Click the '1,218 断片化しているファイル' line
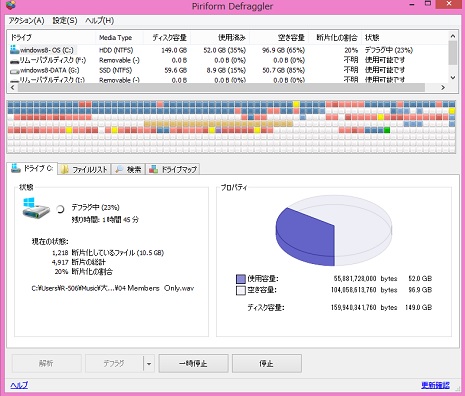 108,253
